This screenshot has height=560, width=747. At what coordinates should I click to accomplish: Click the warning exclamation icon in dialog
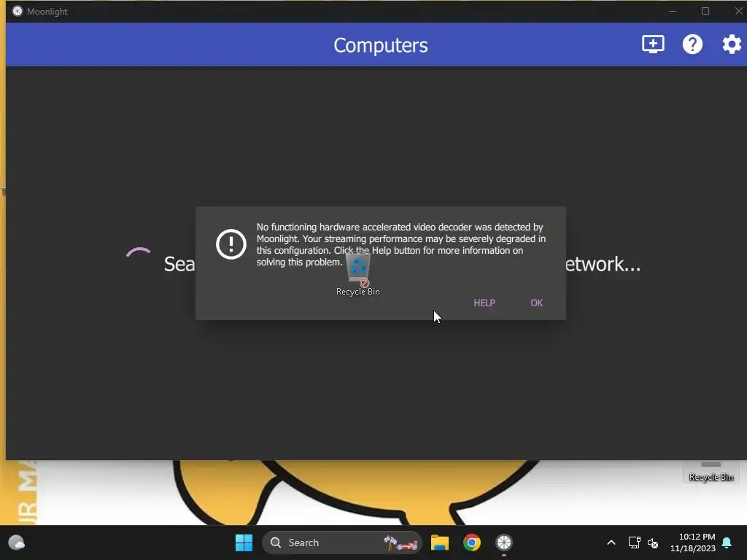click(x=231, y=244)
